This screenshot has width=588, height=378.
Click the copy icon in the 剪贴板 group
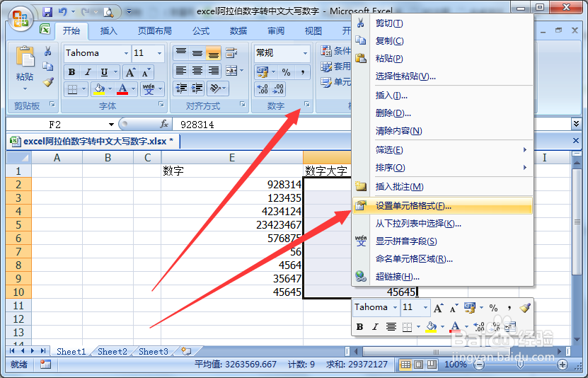point(47,67)
